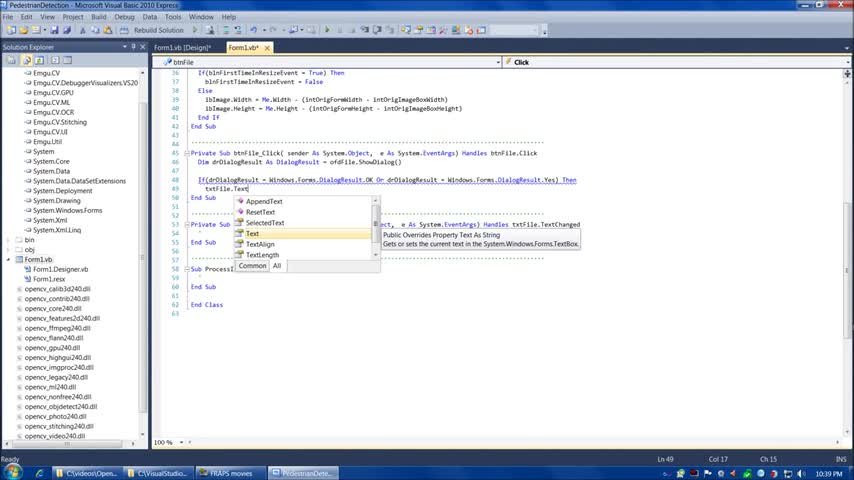Toggle Show All Files in Solution Explorer
Image resolution: width=854 pixels, height=480 pixels.
pyautogui.click(x=26, y=60)
